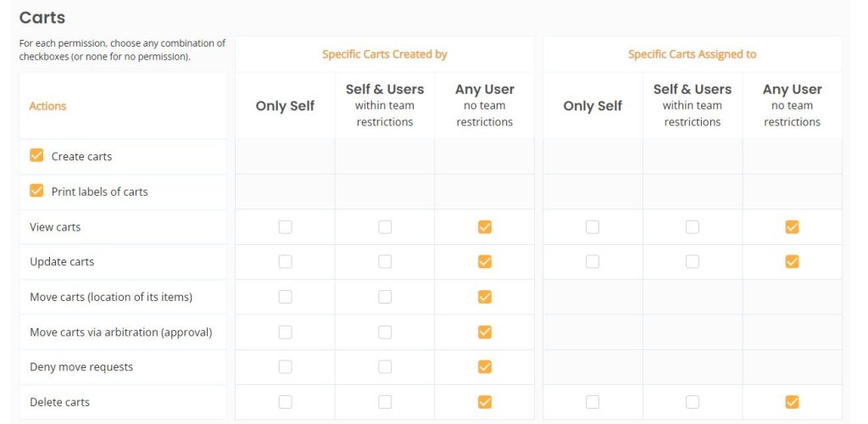
Task: Enable Update carts created by Only Self
Action: [x=285, y=262]
